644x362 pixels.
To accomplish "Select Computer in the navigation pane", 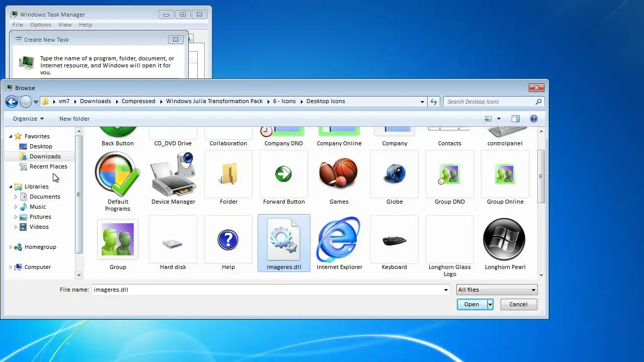I will [x=38, y=267].
